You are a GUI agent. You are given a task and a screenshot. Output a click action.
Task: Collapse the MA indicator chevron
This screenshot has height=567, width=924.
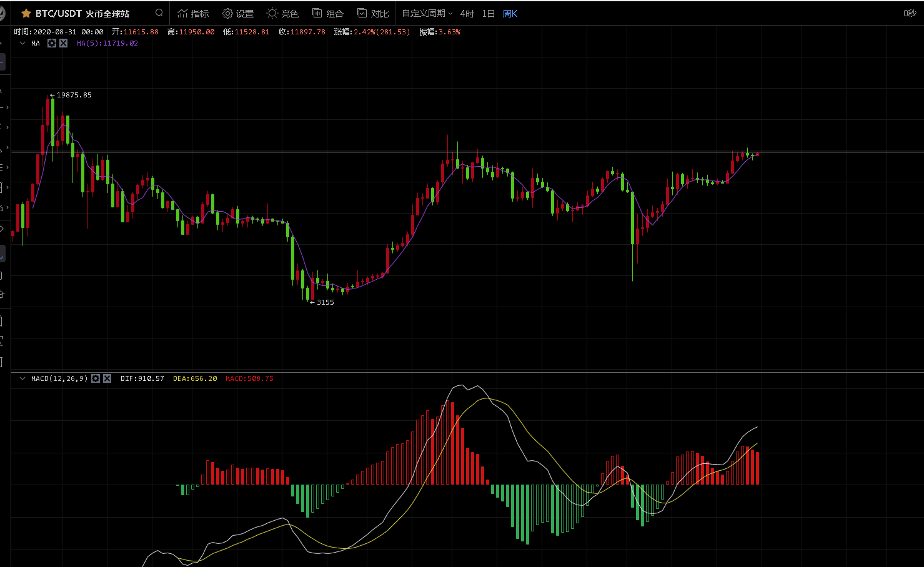(x=22, y=43)
